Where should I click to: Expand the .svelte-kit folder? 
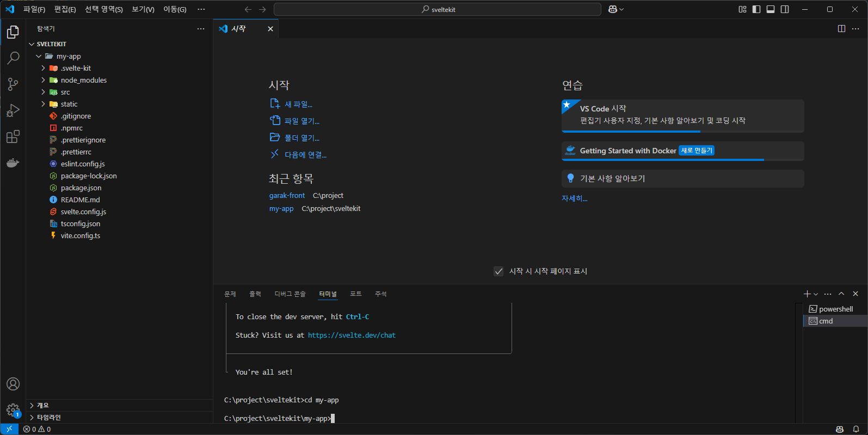click(43, 68)
